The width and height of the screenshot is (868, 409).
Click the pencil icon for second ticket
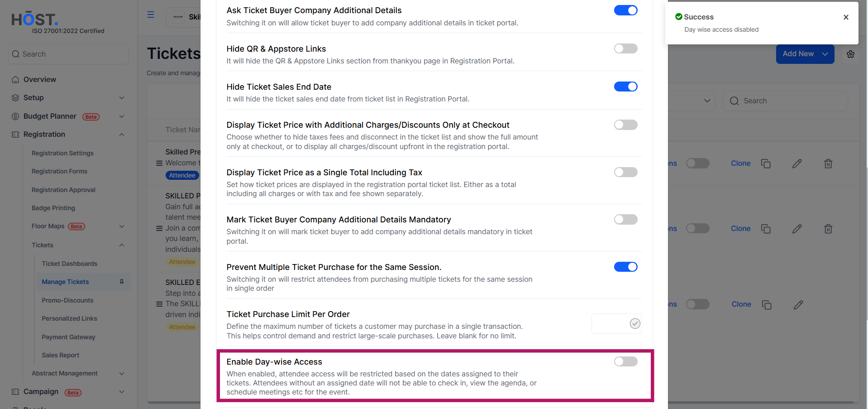(x=797, y=229)
